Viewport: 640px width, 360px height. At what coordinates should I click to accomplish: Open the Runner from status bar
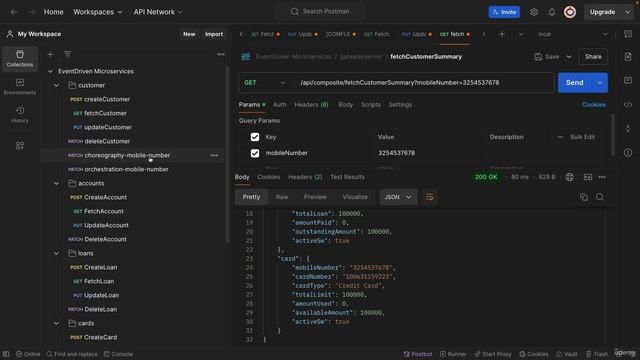pyautogui.click(x=453, y=354)
